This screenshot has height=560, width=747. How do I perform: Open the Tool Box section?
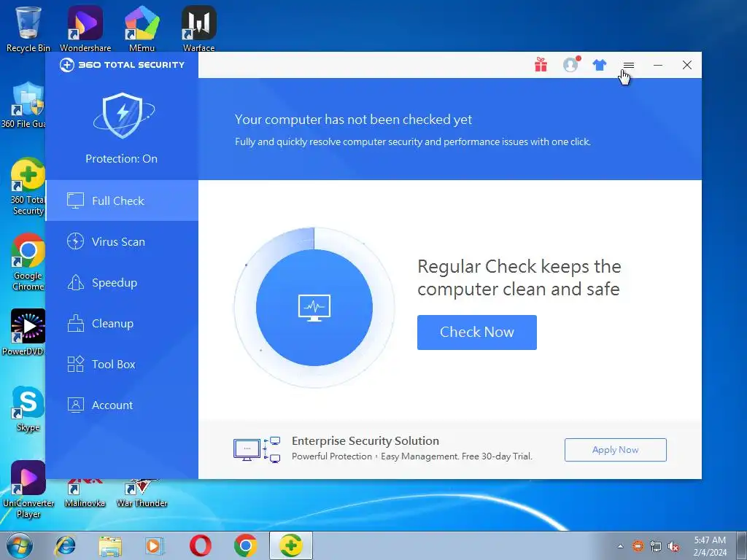point(122,365)
